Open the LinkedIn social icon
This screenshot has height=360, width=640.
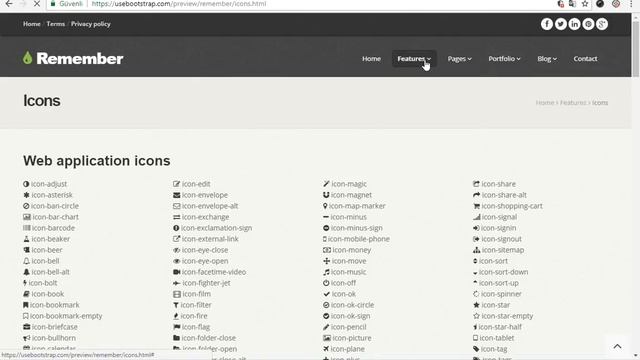coord(574,24)
